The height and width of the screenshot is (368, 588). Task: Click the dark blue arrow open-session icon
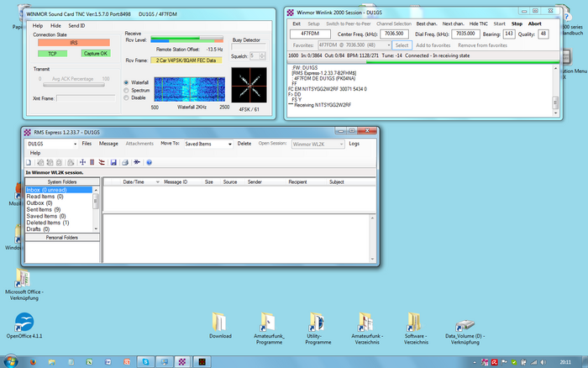(x=137, y=162)
